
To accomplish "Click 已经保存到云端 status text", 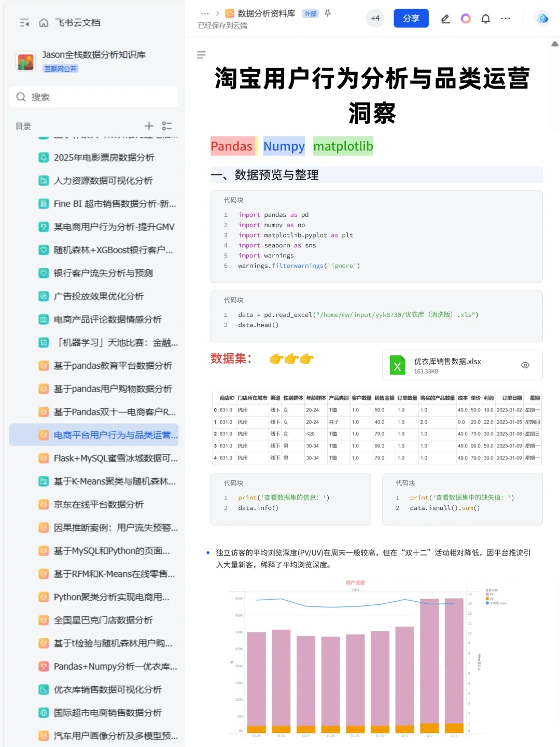I will point(223,25).
